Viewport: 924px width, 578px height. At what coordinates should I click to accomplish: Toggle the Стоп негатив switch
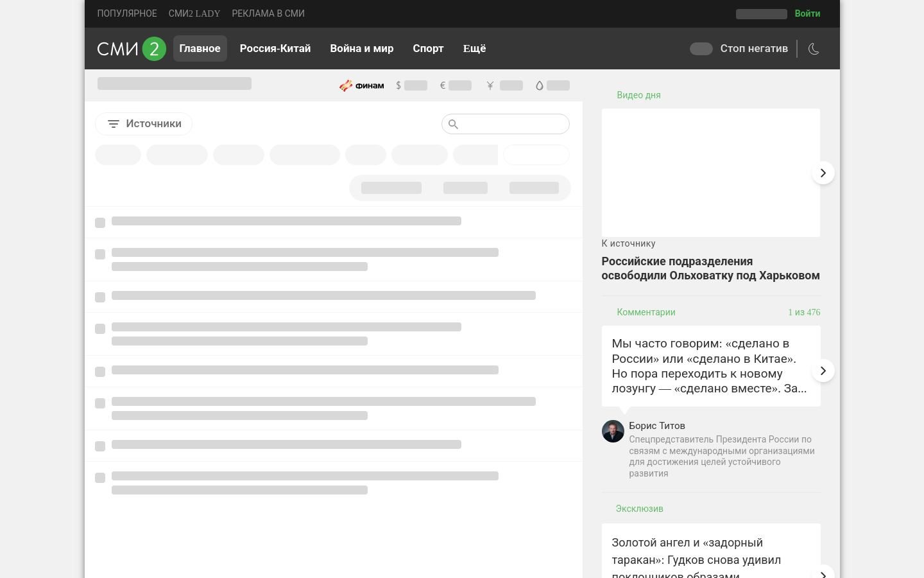pyautogui.click(x=701, y=49)
